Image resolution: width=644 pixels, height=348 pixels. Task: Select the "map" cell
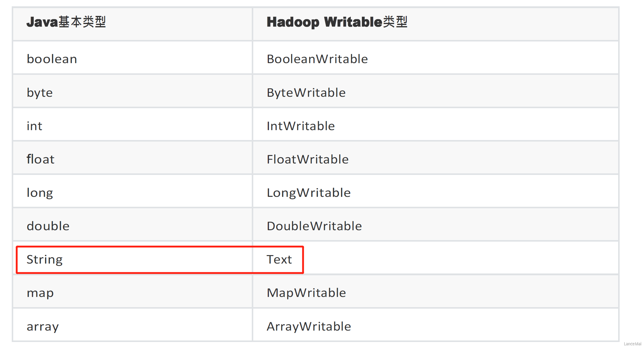(x=40, y=293)
